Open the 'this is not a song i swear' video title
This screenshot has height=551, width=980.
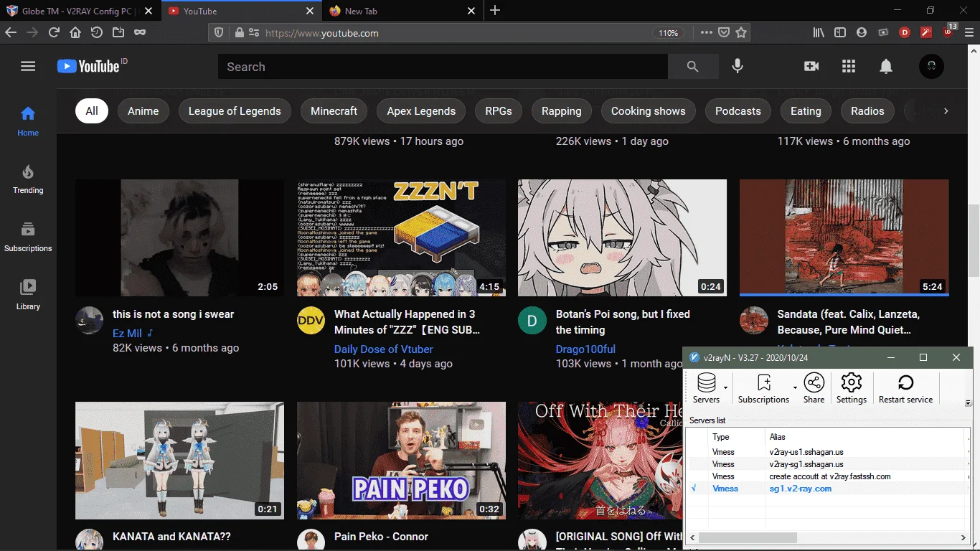[173, 314]
